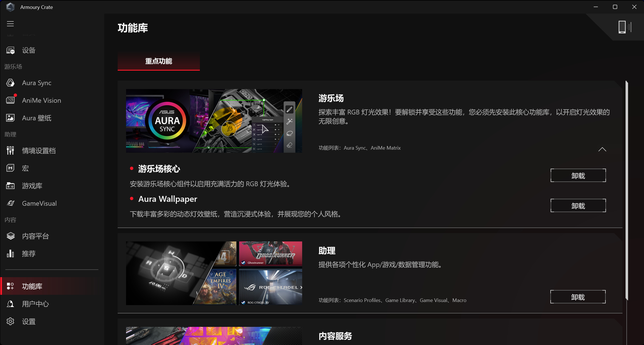Open the hamburger navigation menu
This screenshot has width=644, height=345.
(x=10, y=24)
